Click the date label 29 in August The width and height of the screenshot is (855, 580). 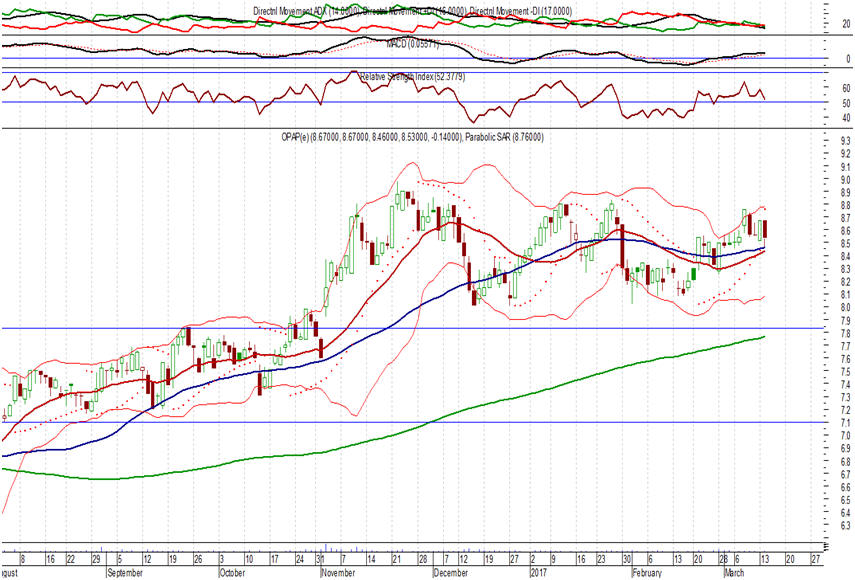point(96,560)
